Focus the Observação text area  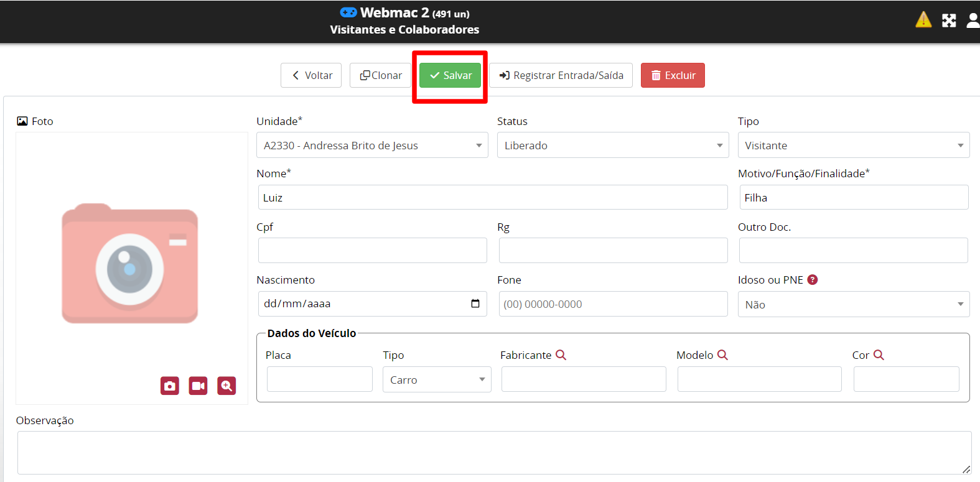pyautogui.click(x=493, y=453)
